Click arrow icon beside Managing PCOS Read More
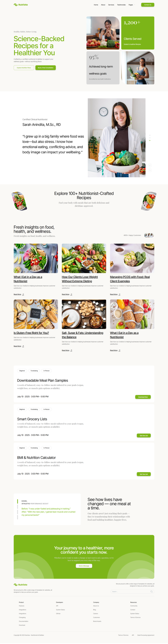The image size is (168, 644). coord(119,294)
